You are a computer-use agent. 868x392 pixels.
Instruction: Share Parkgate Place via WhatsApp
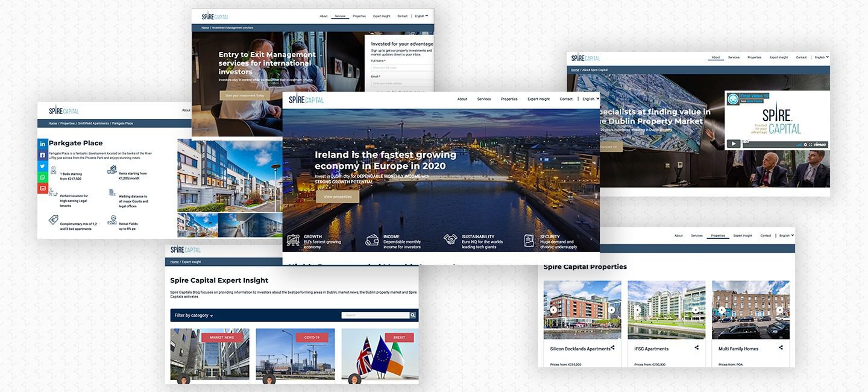(x=43, y=177)
